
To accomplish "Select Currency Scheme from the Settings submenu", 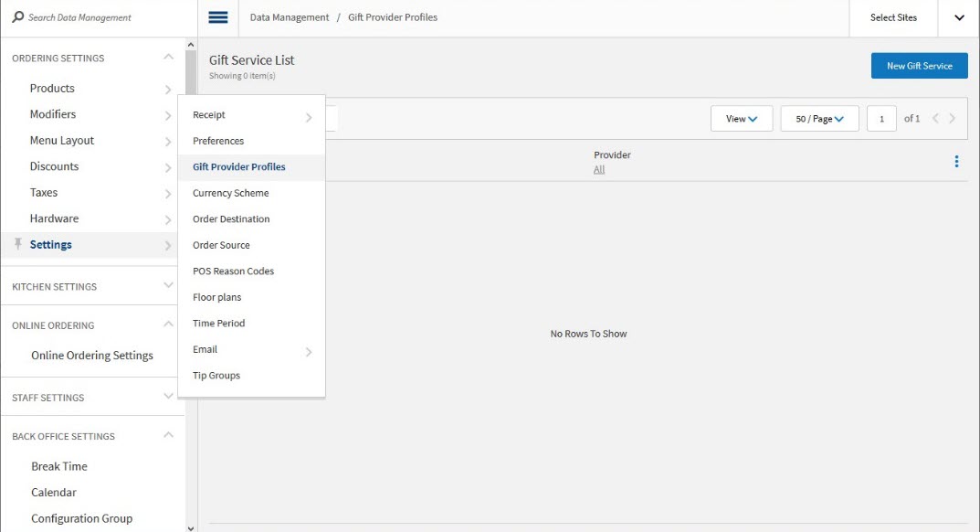I will coord(230,193).
